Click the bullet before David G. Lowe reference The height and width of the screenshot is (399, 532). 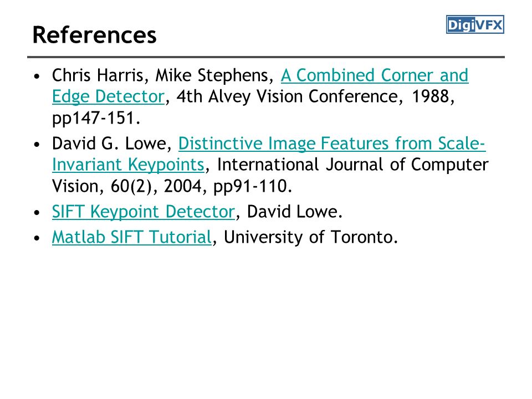[37, 144]
